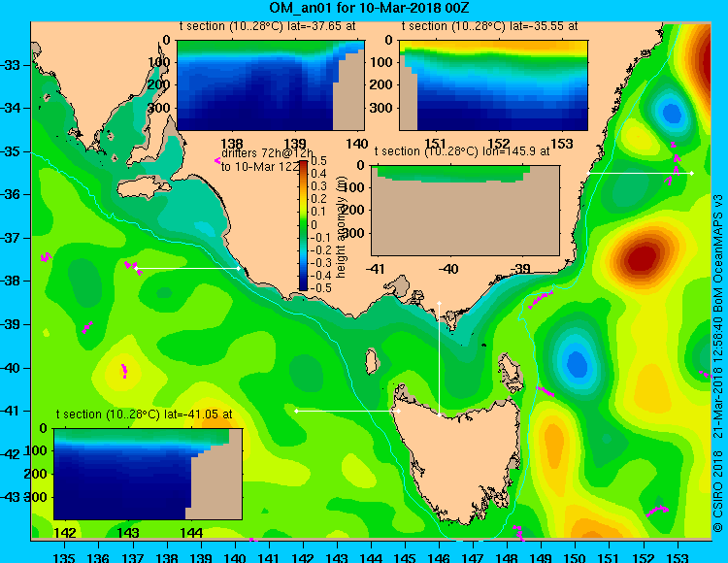Click the blue cold eddy near 153E 34S

tap(672, 113)
